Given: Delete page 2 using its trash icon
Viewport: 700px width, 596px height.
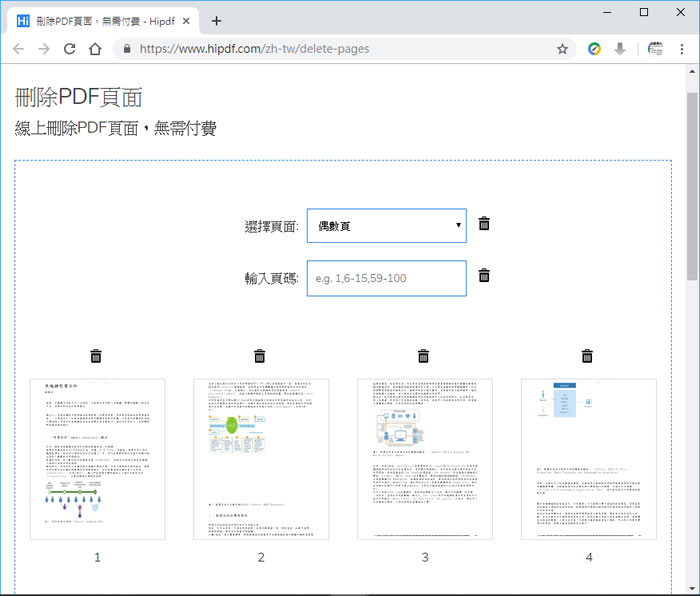Looking at the screenshot, I should (x=259, y=356).
